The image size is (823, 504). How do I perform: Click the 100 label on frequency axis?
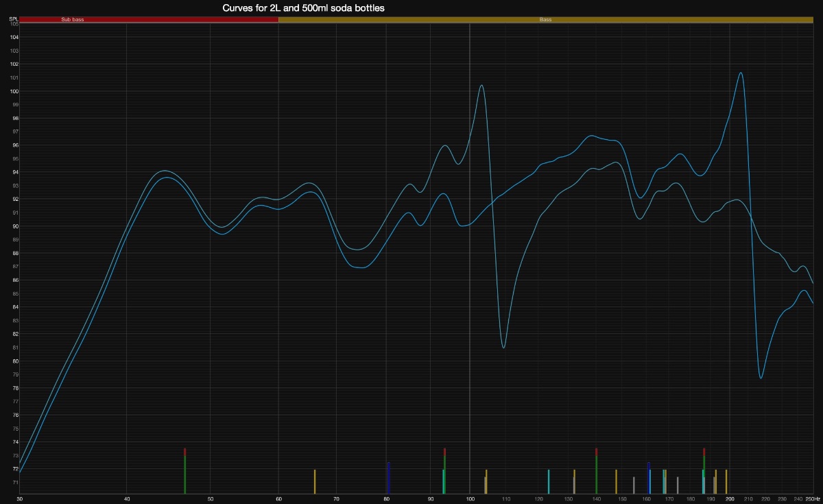469,499
